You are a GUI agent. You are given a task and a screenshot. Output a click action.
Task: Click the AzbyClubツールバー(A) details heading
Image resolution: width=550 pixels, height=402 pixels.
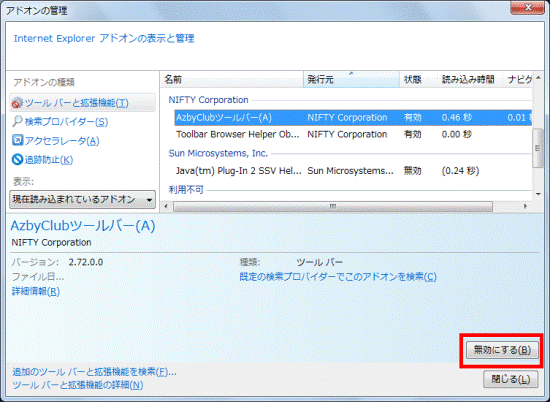[x=83, y=226]
